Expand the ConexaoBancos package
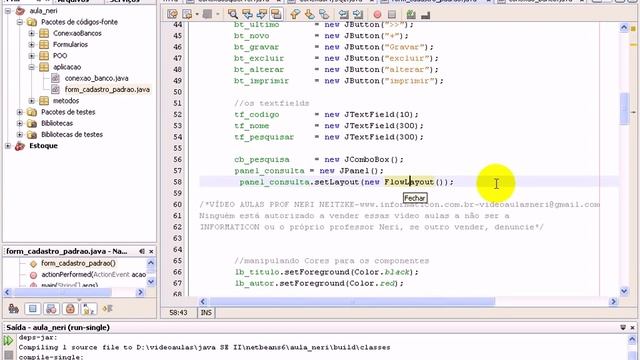 (31, 33)
